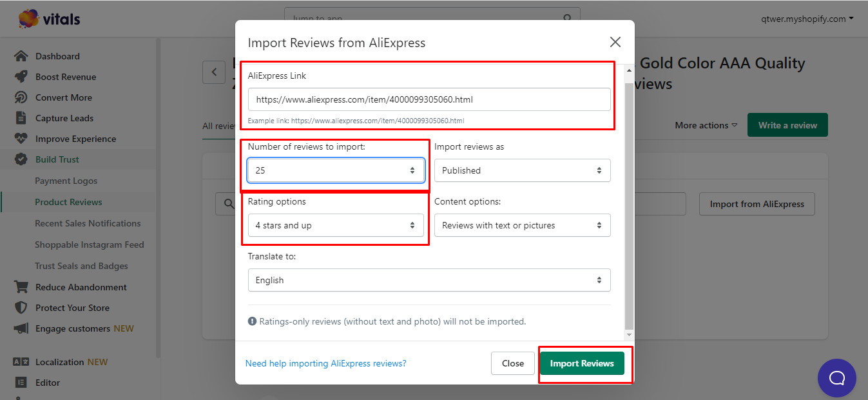Open the Import reviews as dropdown
This screenshot has height=400, width=868.
pyautogui.click(x=522, y=170)
